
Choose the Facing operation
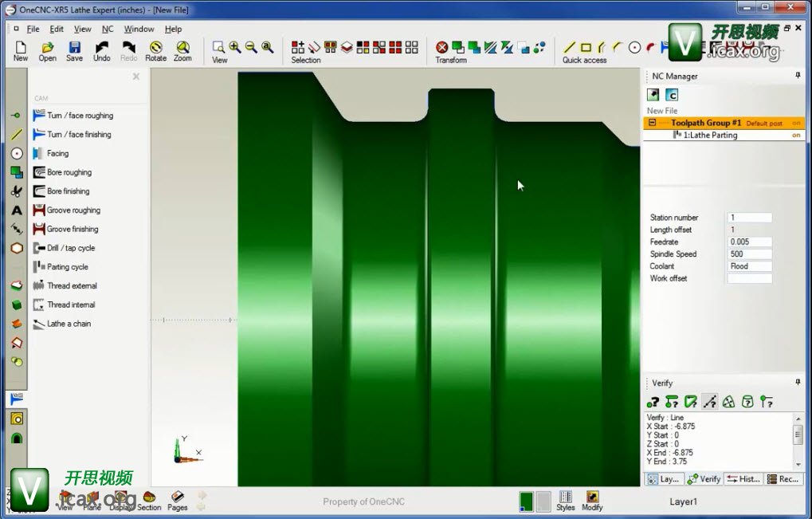click(51, 153)
